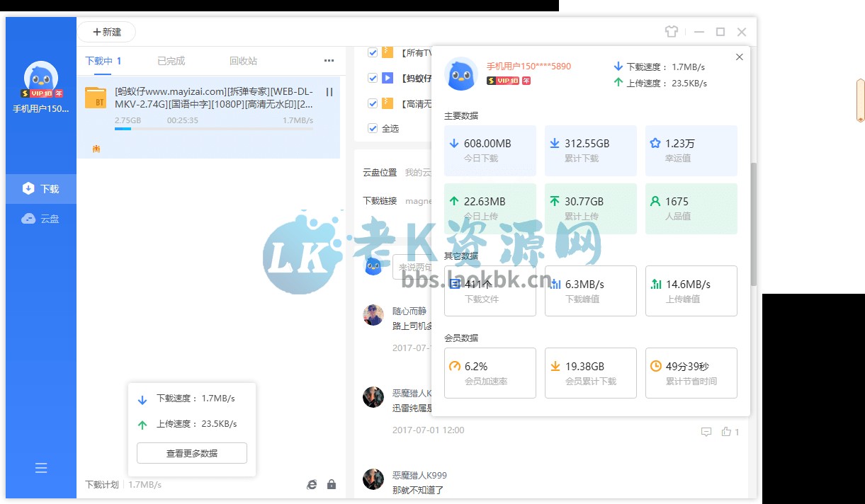Image resolution: width=865 pixels, height=504 pixels.
Task: Click the 会员加速率 gauge icon
Action: tap(455, 366)
